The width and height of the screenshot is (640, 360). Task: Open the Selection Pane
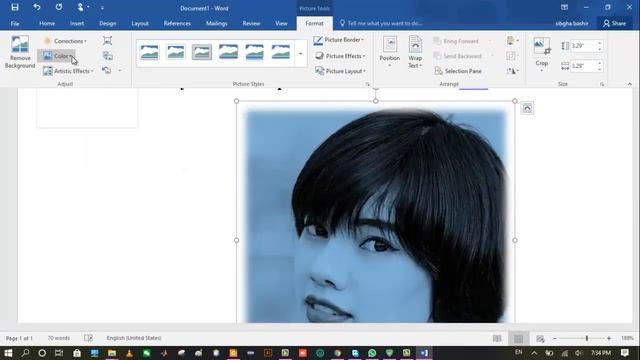coord(458,71)
